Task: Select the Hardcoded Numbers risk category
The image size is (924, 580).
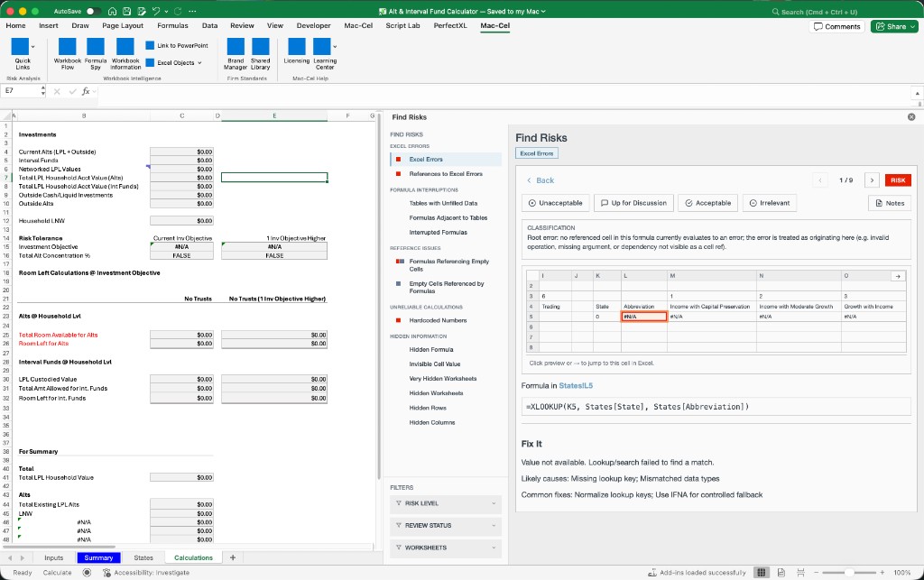Action: [x=438, y=320]
